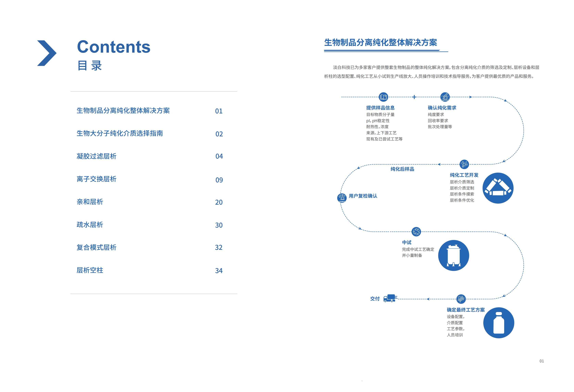Click the molecule icon above 纯化工艺开发
The image size is (574, 392).
(x=464, y=164)
